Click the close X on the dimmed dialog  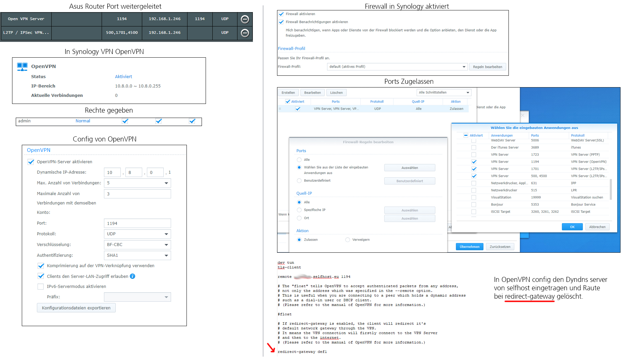pos(523,115)
